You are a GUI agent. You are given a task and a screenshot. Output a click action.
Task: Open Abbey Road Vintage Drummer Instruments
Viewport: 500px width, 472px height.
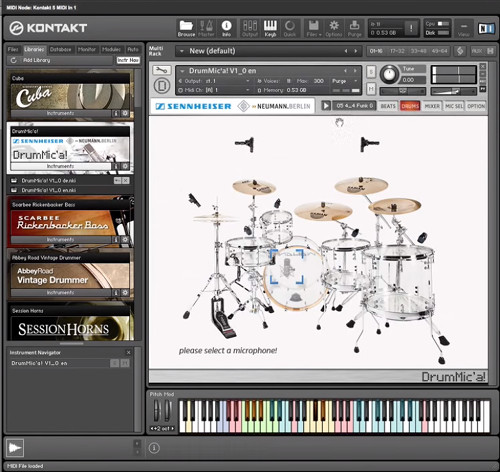coord(61,292)
